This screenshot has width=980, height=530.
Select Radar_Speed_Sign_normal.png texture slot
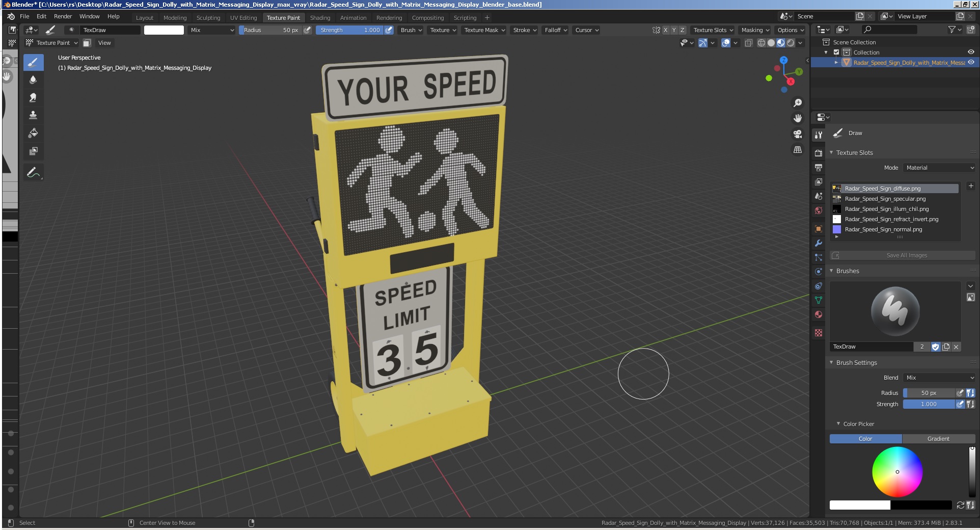[895, 229]
